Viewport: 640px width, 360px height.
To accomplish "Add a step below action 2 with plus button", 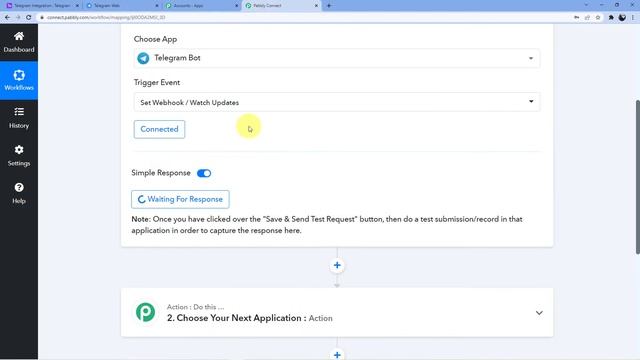I will 337,355.
